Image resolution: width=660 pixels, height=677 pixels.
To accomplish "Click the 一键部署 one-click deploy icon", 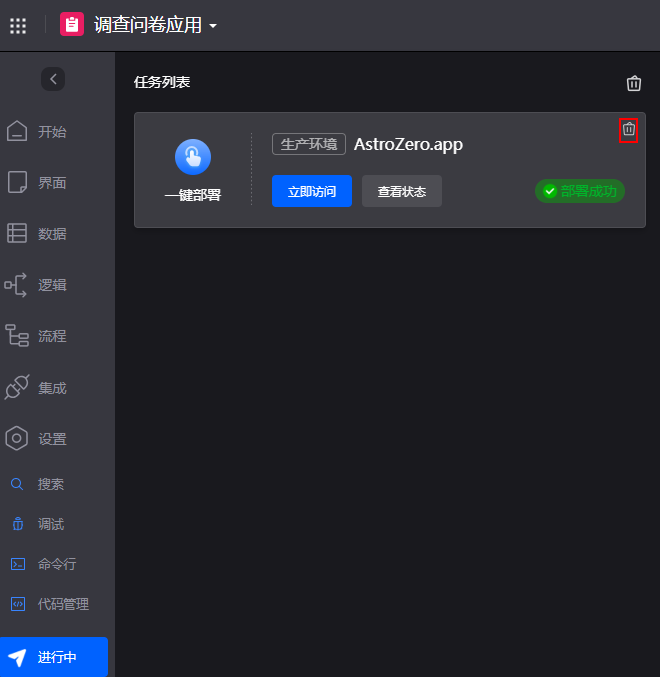I will [x=193, y=157].
